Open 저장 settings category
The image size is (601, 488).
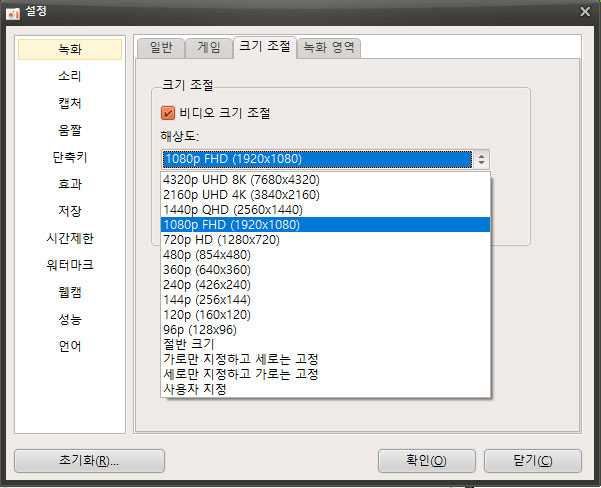[70, 211]
